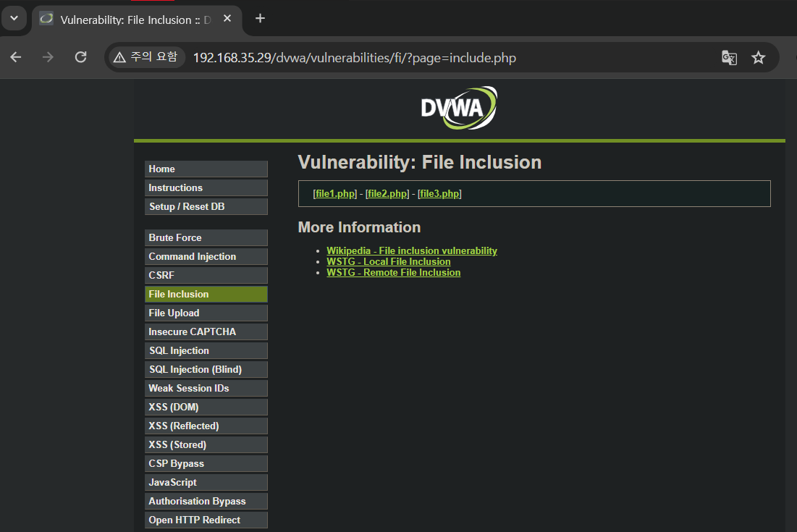Open the CSRF page
The height and width of the screenshot is (532, 797).
(206, 275)
